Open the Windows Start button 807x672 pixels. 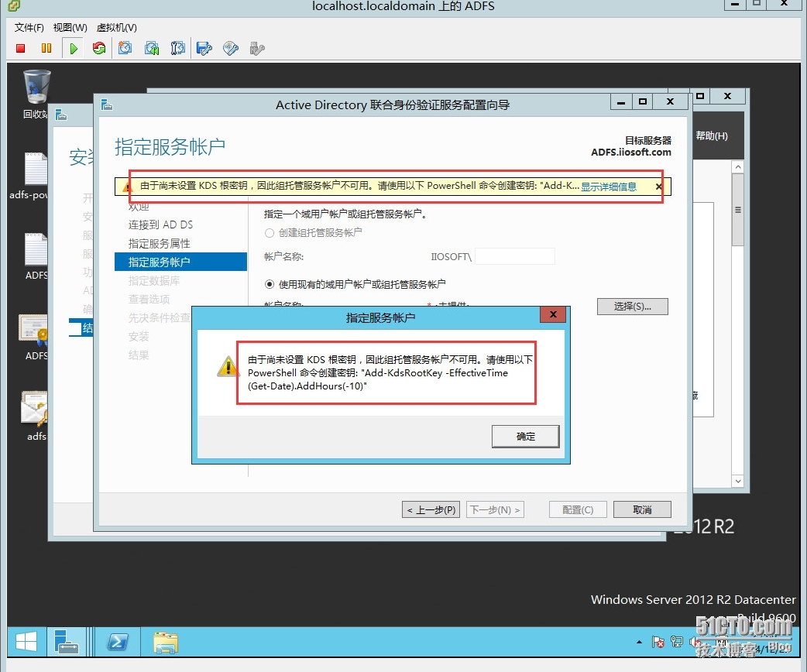click(26, 642)
